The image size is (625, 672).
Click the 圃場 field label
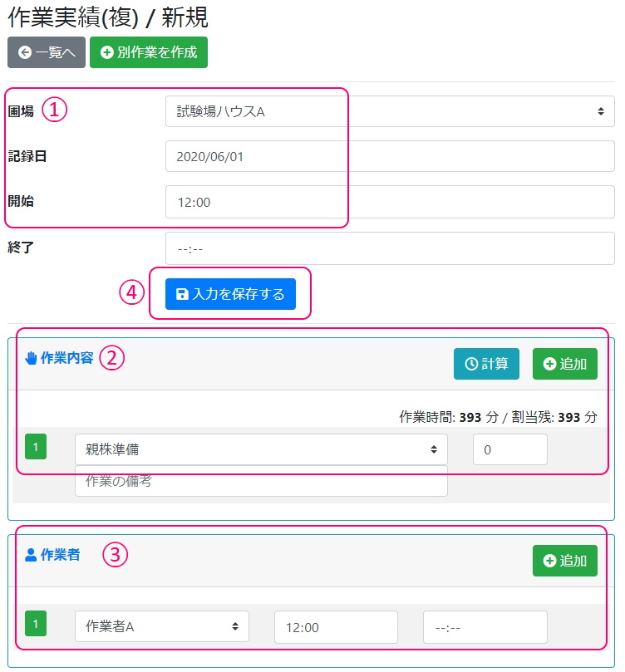click(21, 111)
